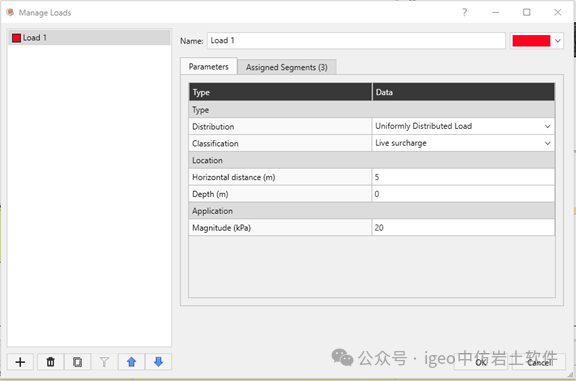Open the red load color picker
576x381 pixels.
[531, 41]
